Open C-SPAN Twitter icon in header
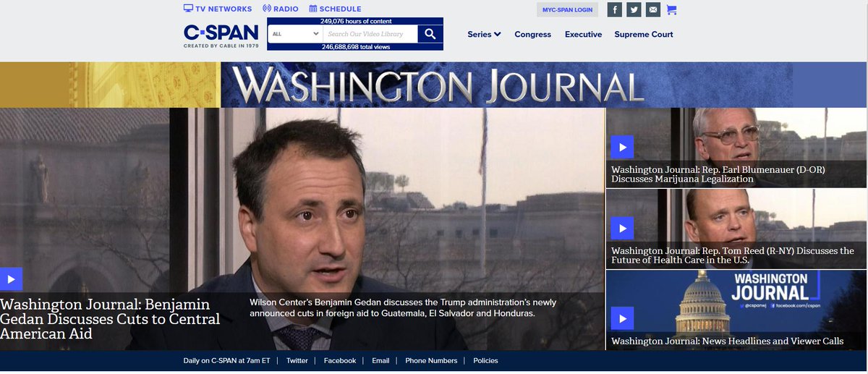The image size is (868, 374). click(x=634, y=9)
